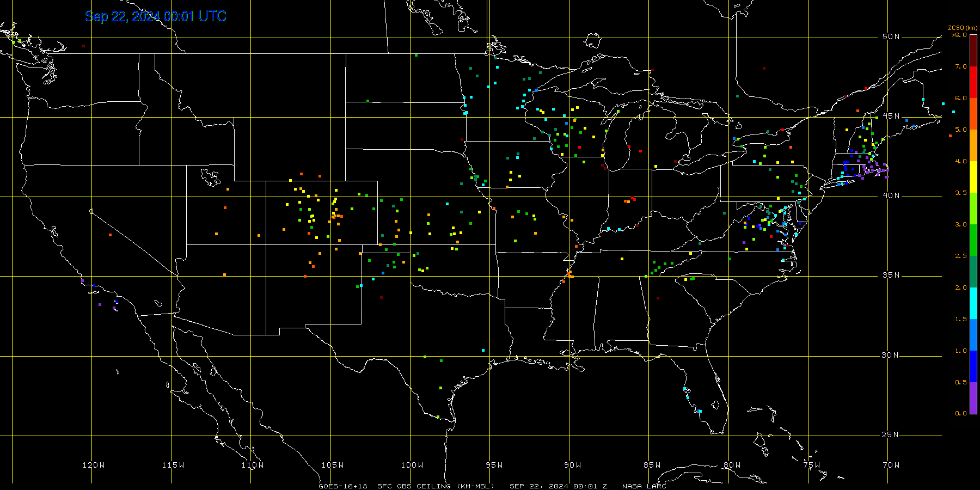
Task: Click the '30 N' latitude label
Action: tap(891, 355)
